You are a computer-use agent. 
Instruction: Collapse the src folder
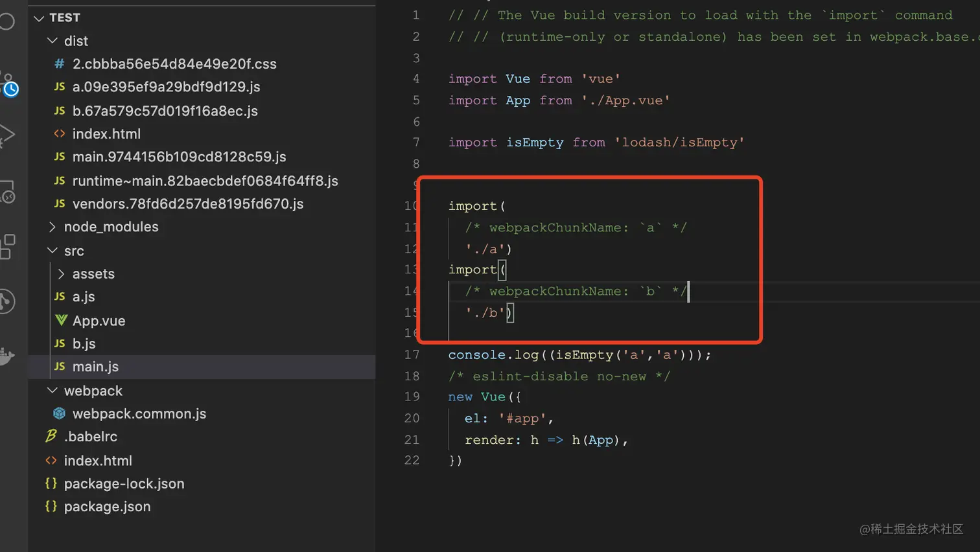[x=52, y=250]
